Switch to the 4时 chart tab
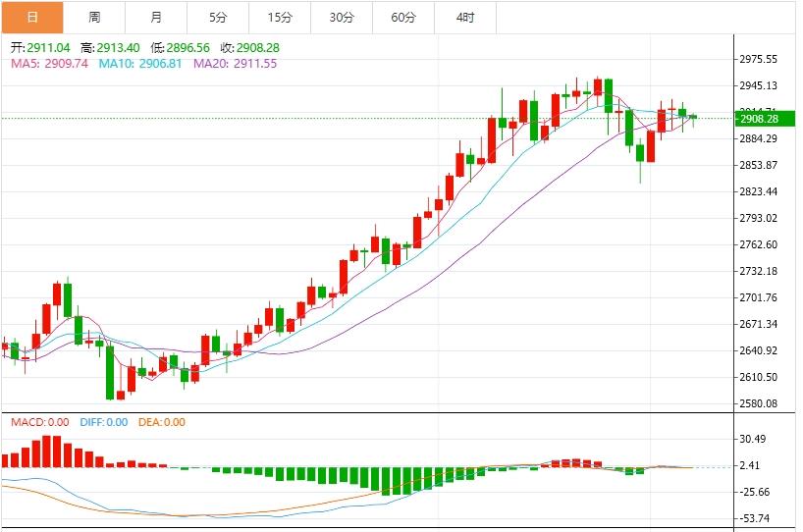This screenshot has height=532, width=803. (465, 17)
